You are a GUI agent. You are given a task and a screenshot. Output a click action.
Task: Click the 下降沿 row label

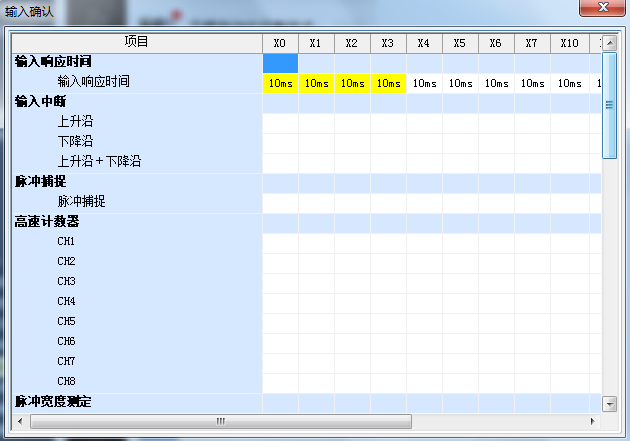(75, 141)
